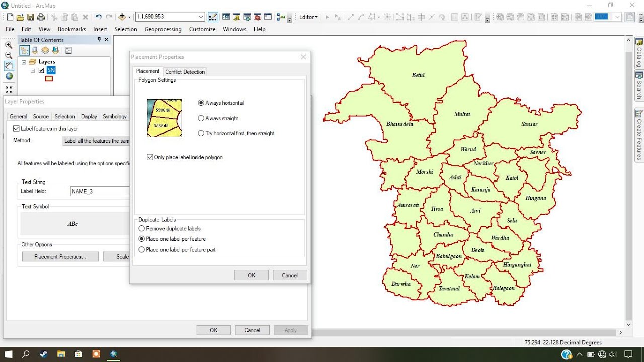This screenshot has height=362, width=644.
Task: Pin the Table Of Contents panel
Action: [x=99, y=39]
